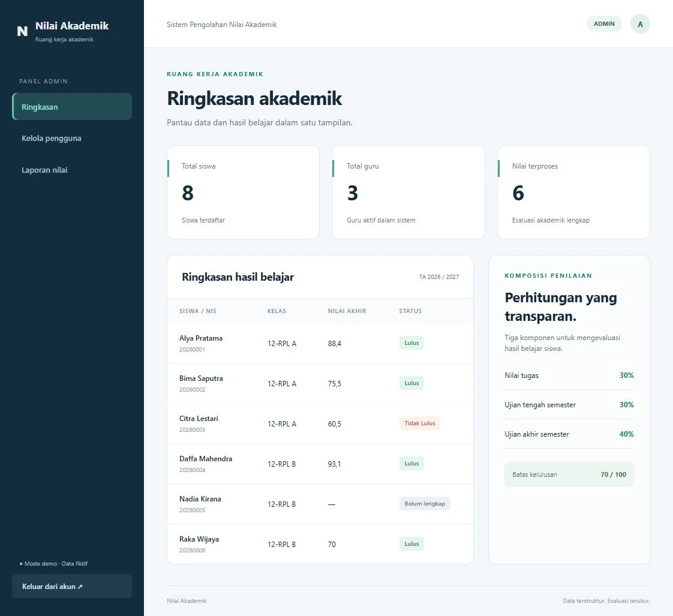The height and width of the screenshot is (616, 673).
Task: Click the Ringkasan hasil belajar heading
Action: (238, 277)
